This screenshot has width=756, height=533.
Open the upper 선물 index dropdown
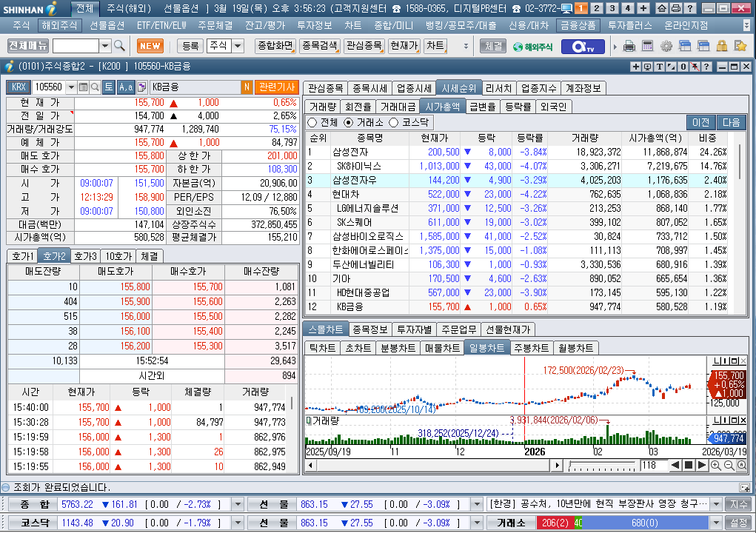click(477, 505)
